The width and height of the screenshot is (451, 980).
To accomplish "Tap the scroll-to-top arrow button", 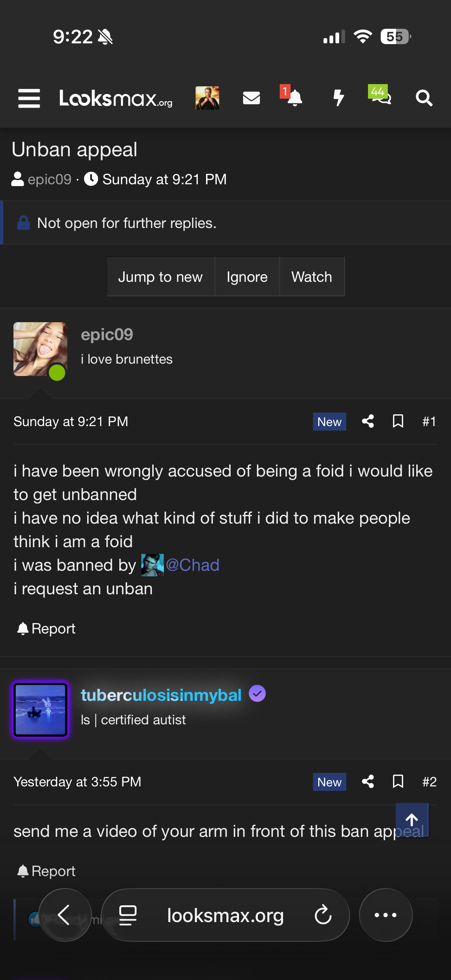I will tap(411, 819).
